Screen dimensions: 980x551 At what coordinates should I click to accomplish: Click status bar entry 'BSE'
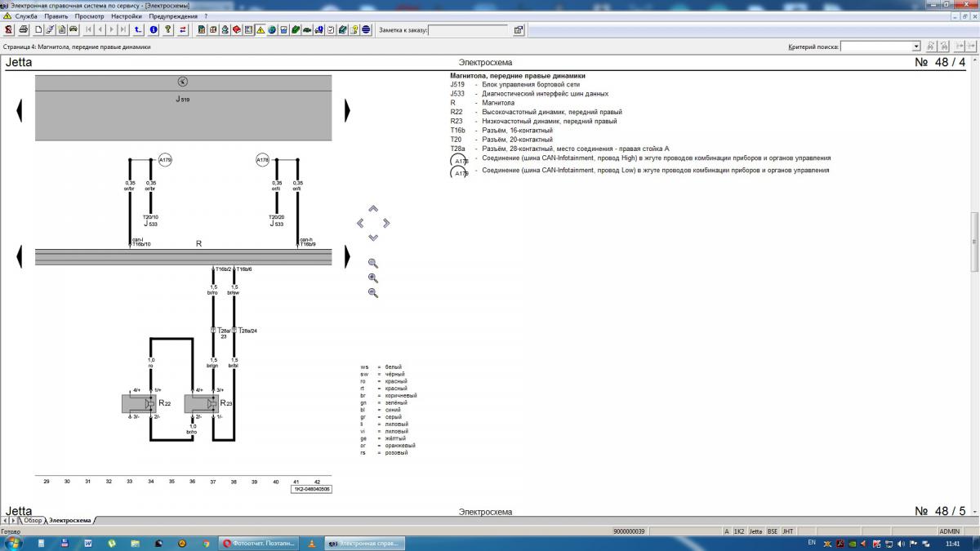coord(772,531)
